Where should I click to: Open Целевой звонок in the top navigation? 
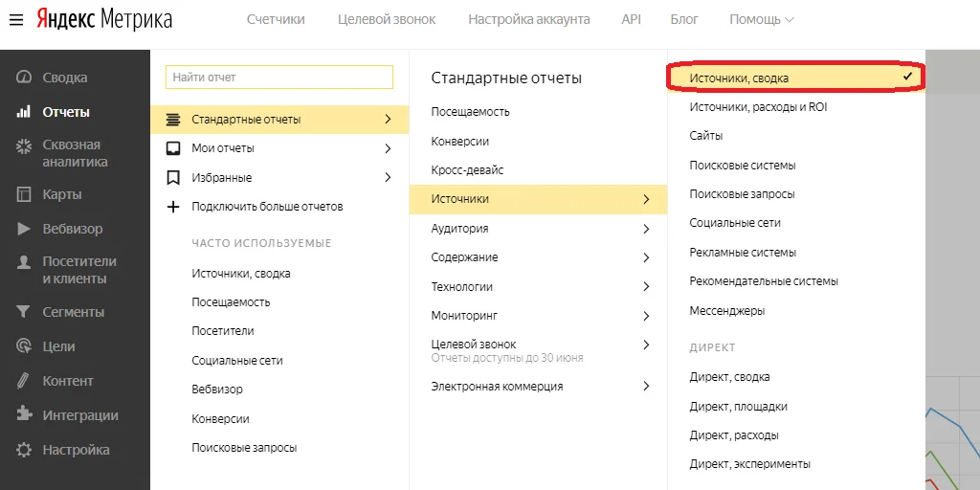[387, 19]
